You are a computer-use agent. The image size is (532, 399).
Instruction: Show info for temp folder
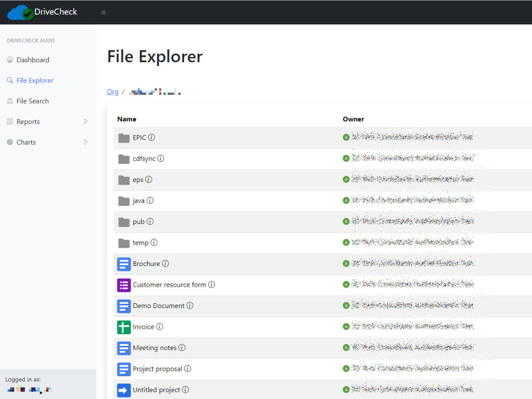(154, 243)
